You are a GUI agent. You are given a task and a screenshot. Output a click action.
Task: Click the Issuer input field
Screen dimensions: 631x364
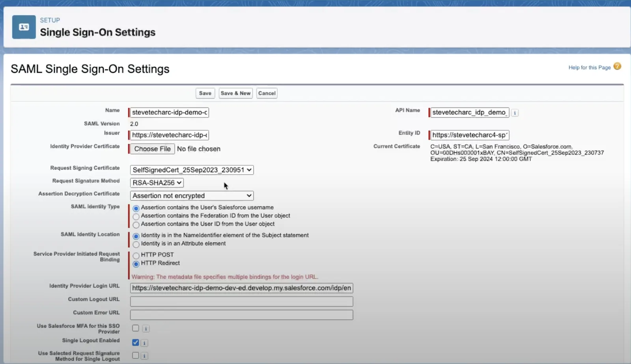tap(170, 135)
